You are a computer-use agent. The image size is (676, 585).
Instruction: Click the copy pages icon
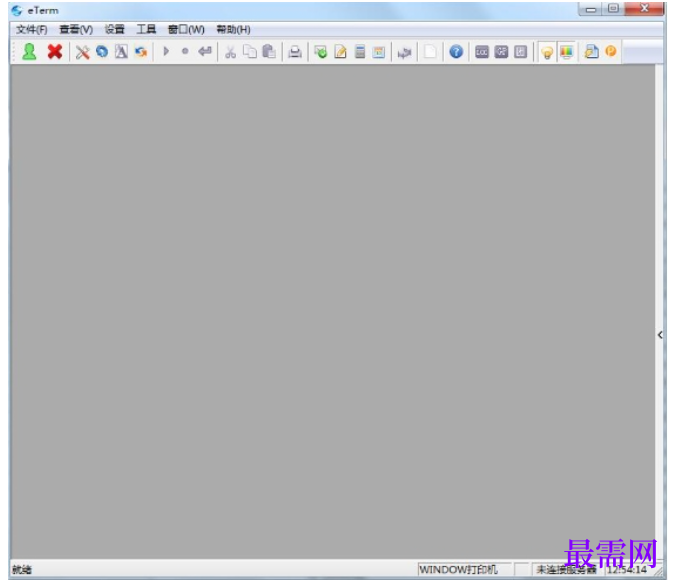(x=250, y=52)
